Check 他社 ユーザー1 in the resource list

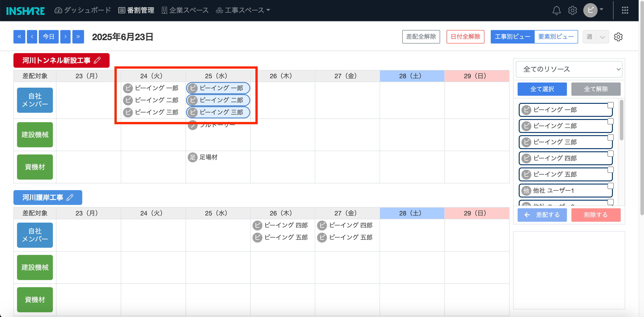tap(610, 186)
